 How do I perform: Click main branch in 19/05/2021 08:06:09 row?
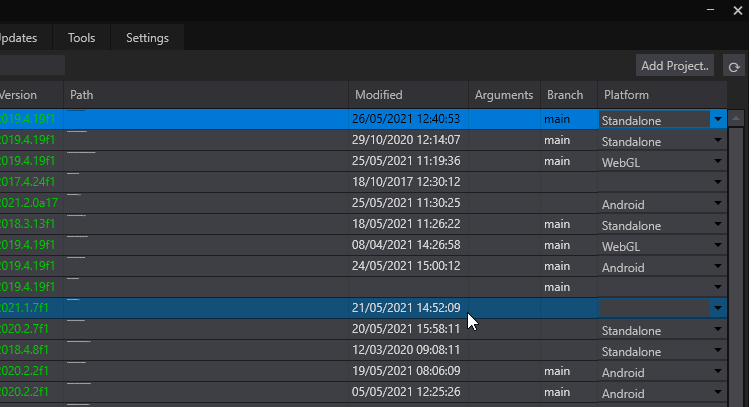point(557,371)
